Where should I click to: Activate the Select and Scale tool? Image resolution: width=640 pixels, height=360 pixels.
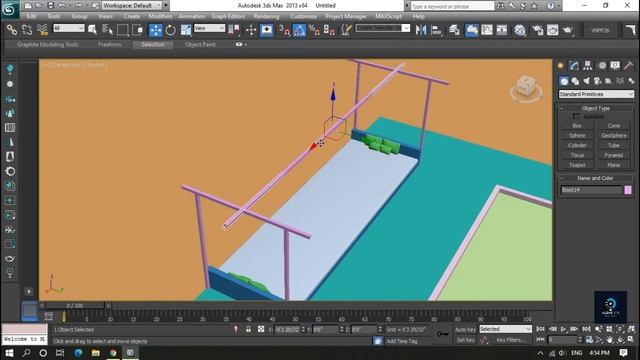pos(186,30)
